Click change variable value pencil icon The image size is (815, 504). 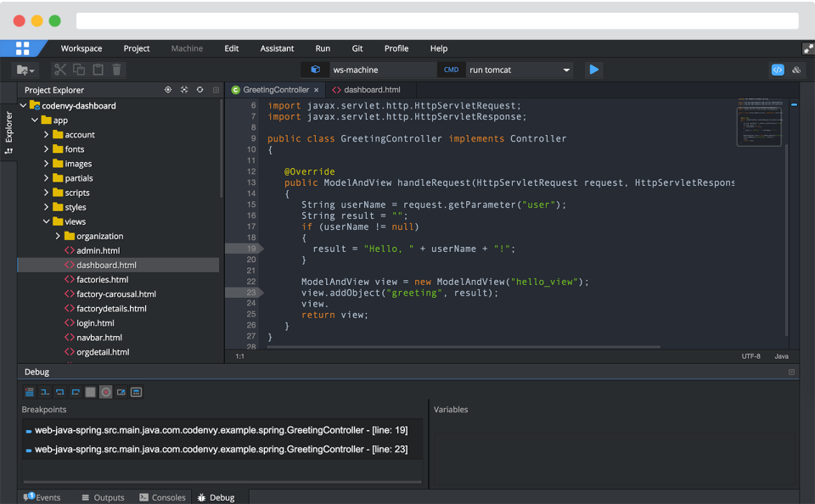[x=121, y=392]
